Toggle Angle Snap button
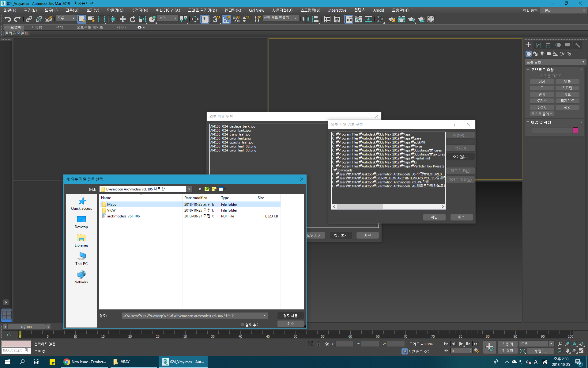 [226, 19]
